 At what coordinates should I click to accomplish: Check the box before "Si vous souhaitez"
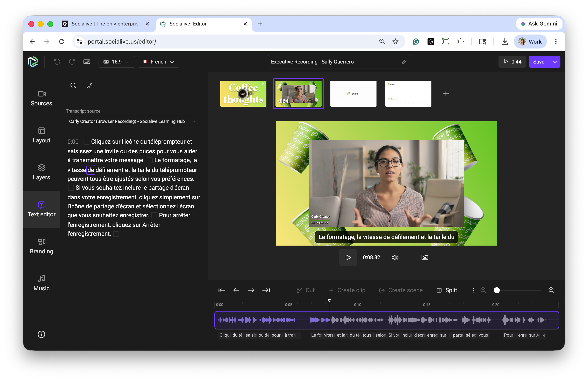tap(71, 188)
